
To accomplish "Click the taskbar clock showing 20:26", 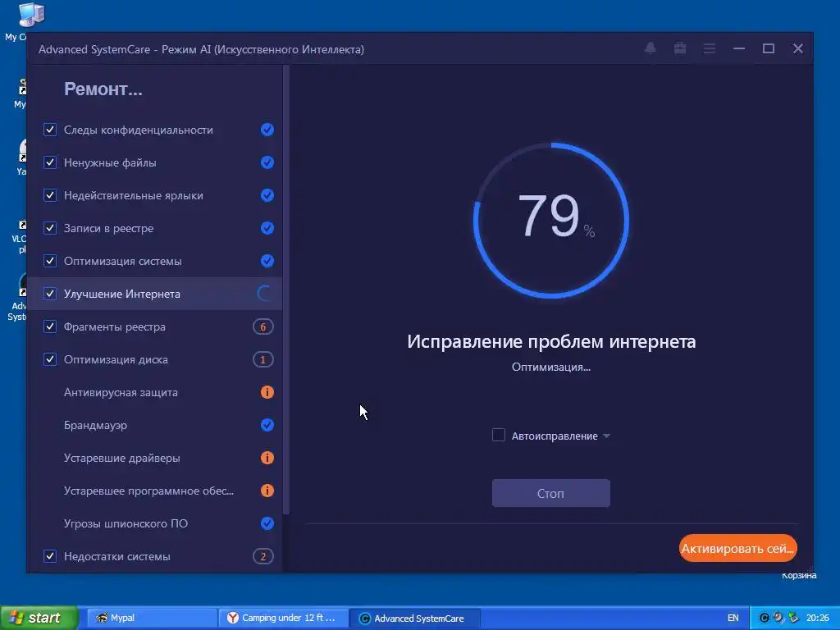I will point(818,618).
